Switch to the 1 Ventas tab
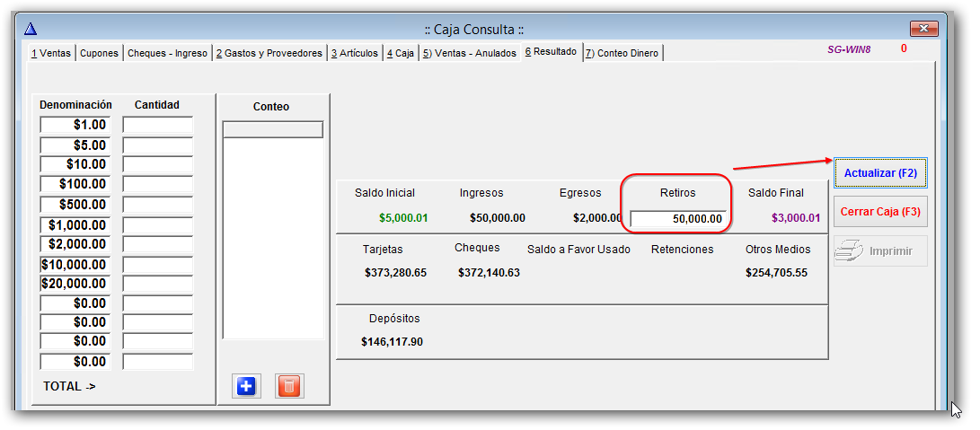This screenshot has width=980, height=430. 50,54
